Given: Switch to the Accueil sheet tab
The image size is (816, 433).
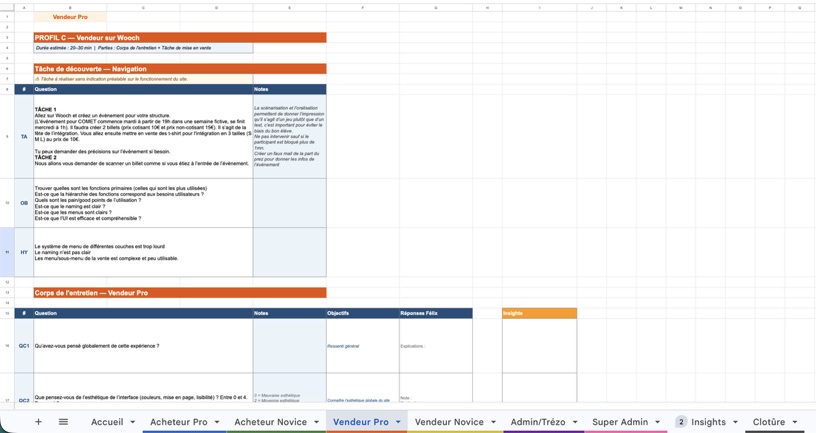Looking at the screenshot, I should point(107,422).
